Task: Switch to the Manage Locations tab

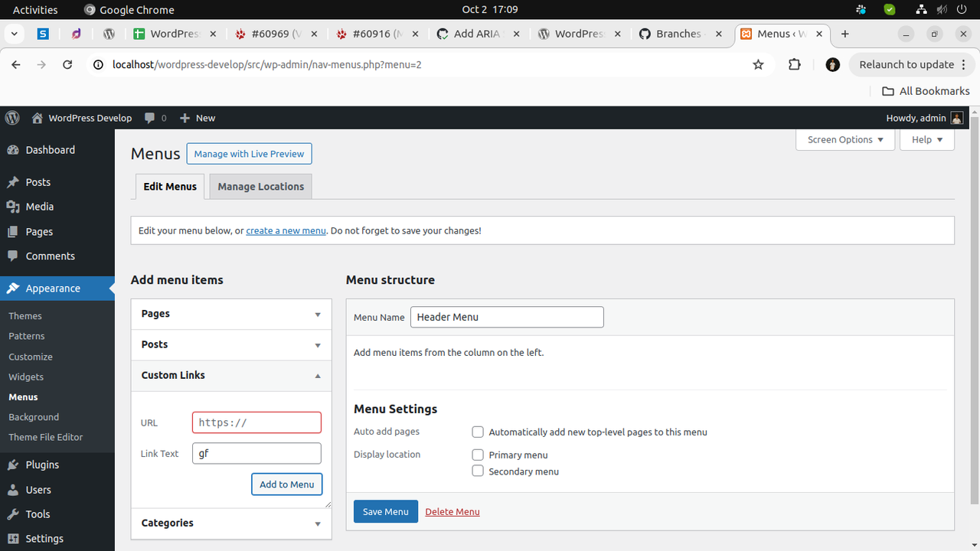Action: 261,187
